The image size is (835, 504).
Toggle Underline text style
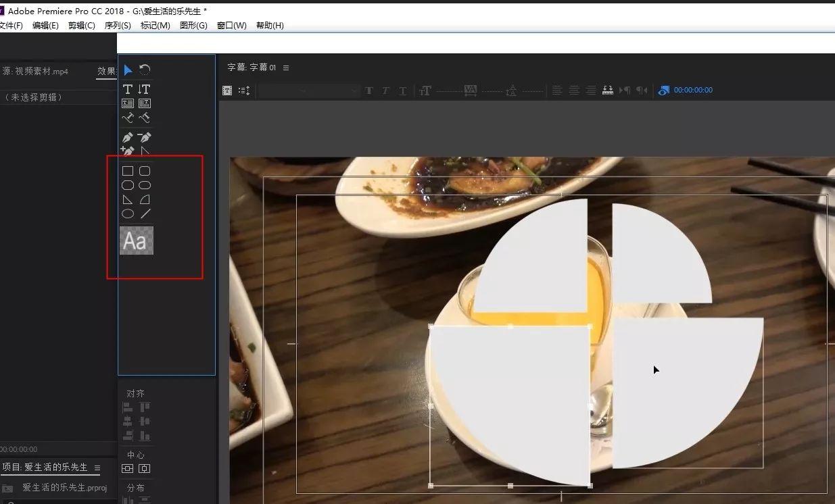click(402, 91)
